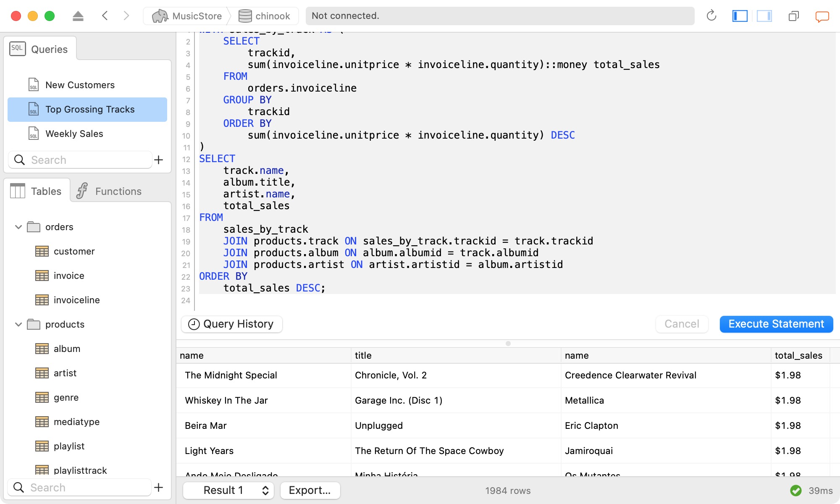Drag the results panel divider scrollbar
The width and height of the screenshot is (840, 504).
[509, 343]
